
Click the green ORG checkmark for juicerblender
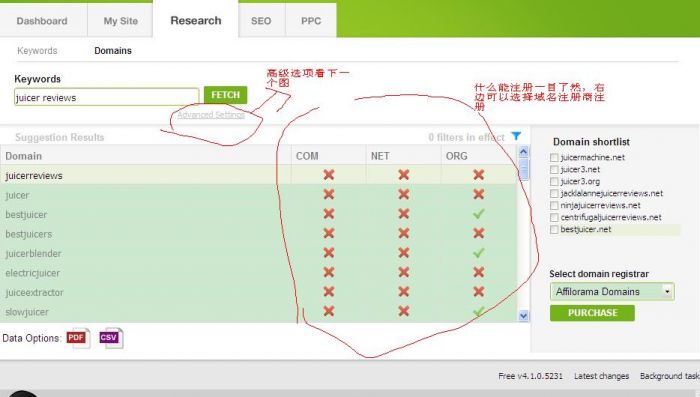pyautogui.click(x=479, y=253)
